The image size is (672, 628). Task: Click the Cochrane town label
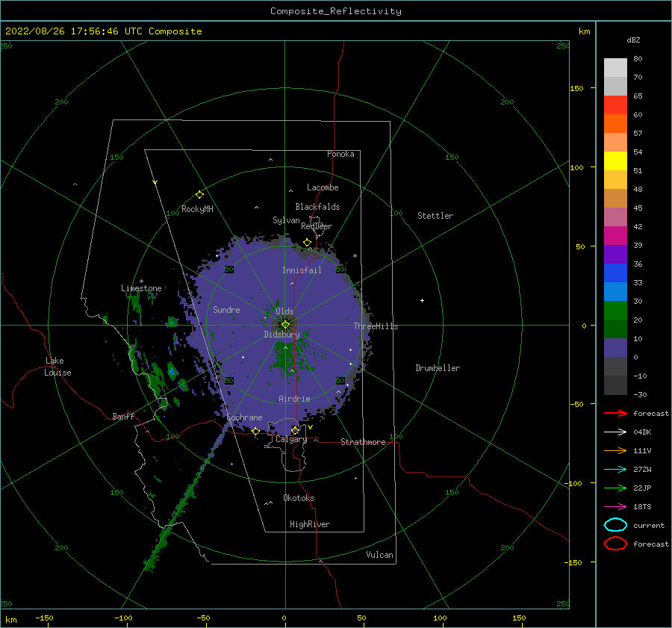pyautogui.click(x=244, y=417)
